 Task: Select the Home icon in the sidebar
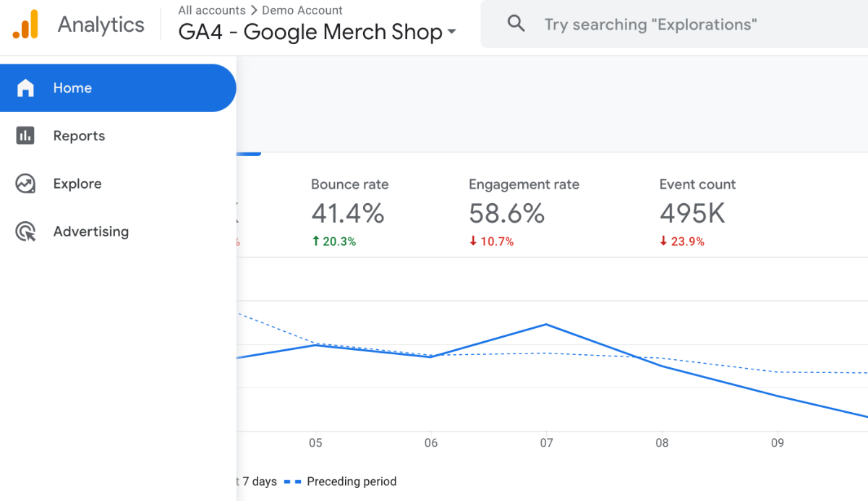click(25, 87)
